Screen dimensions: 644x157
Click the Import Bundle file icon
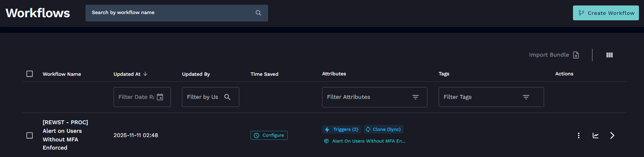click(x=576, y=55)
